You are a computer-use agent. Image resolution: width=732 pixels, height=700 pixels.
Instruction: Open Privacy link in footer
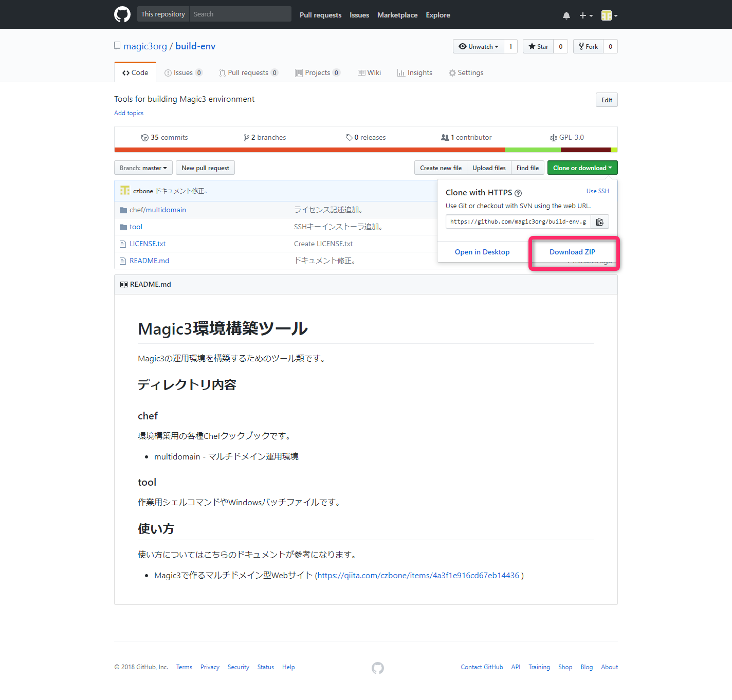tap(210, 667)
